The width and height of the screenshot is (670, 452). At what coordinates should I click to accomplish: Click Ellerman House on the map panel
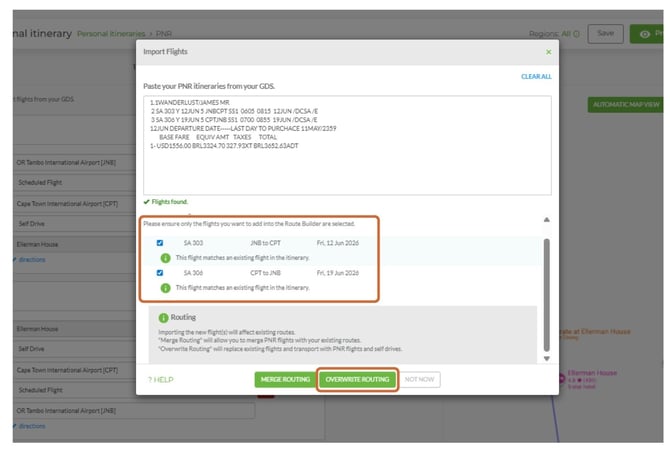pos(592,373)
